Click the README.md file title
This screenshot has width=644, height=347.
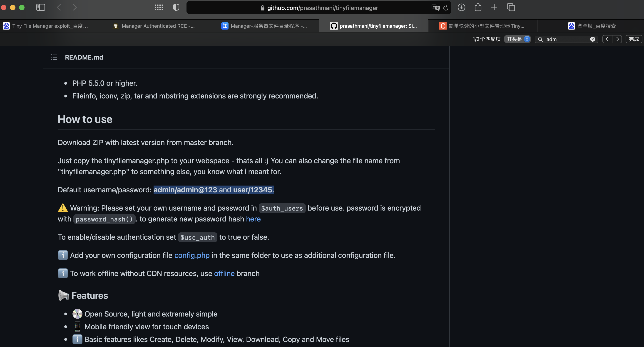(x=84, y=57)
